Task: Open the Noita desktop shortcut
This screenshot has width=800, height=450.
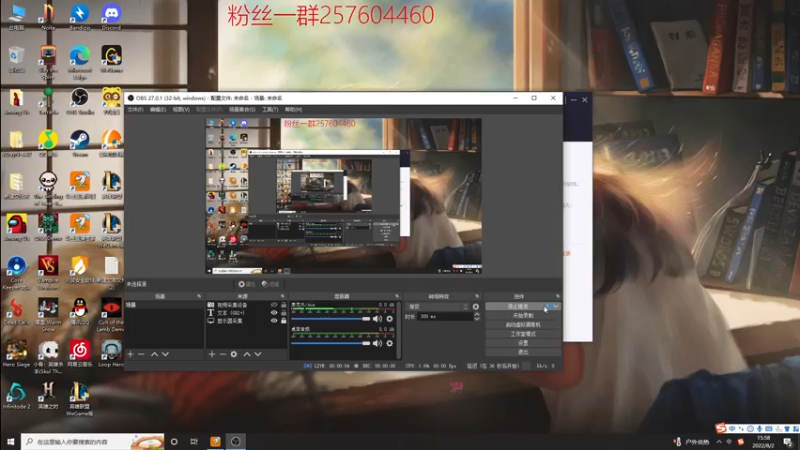Action: (x=48, y=17)
